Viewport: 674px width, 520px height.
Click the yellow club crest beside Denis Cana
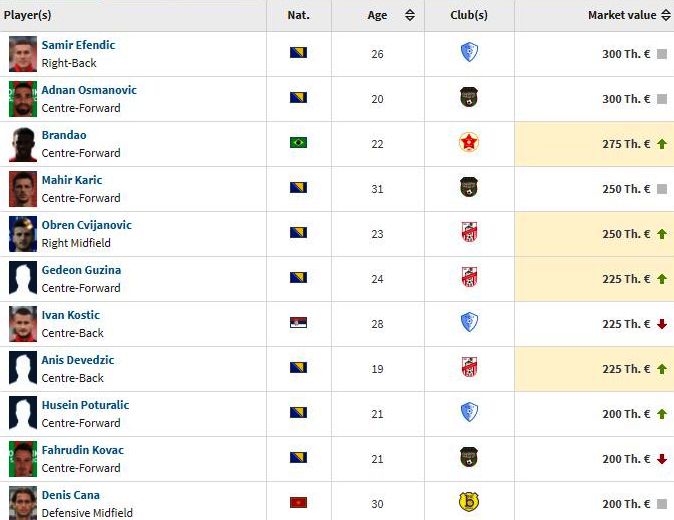pos(469,502)
